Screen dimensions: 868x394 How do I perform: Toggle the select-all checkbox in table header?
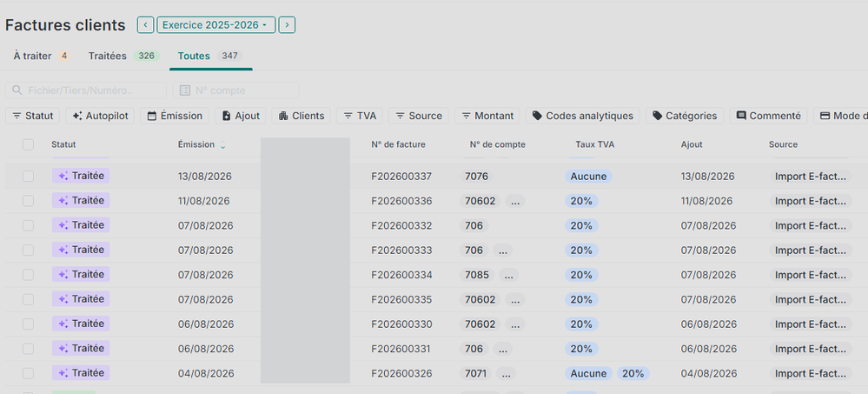point(28,144)
